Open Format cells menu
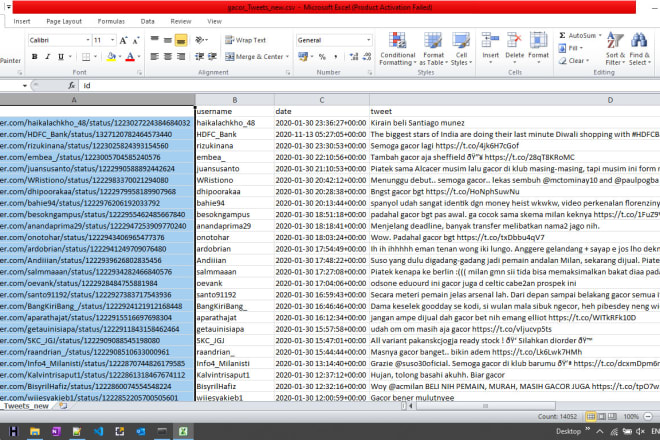The width and height of the screenshot is (660, 440). point(538,48)
